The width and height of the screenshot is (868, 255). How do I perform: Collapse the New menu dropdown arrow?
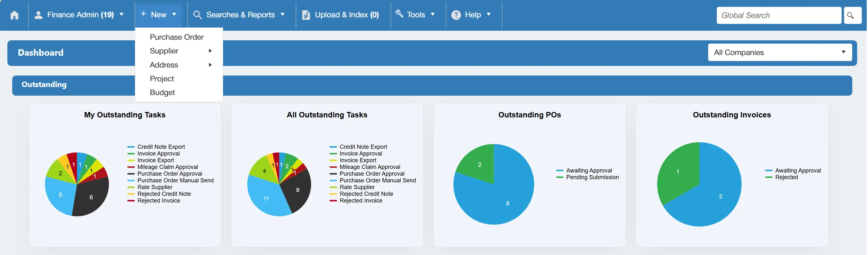pyautogui.click(x=174, y=14)
